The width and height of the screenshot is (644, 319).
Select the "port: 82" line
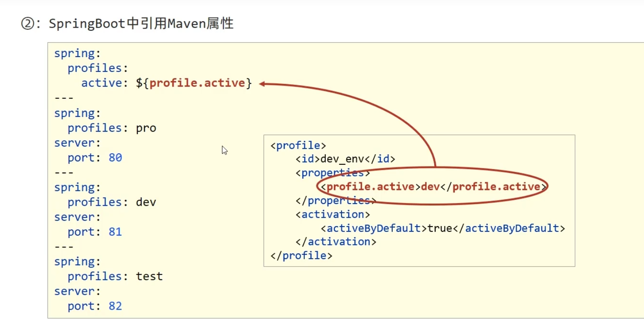95,306
